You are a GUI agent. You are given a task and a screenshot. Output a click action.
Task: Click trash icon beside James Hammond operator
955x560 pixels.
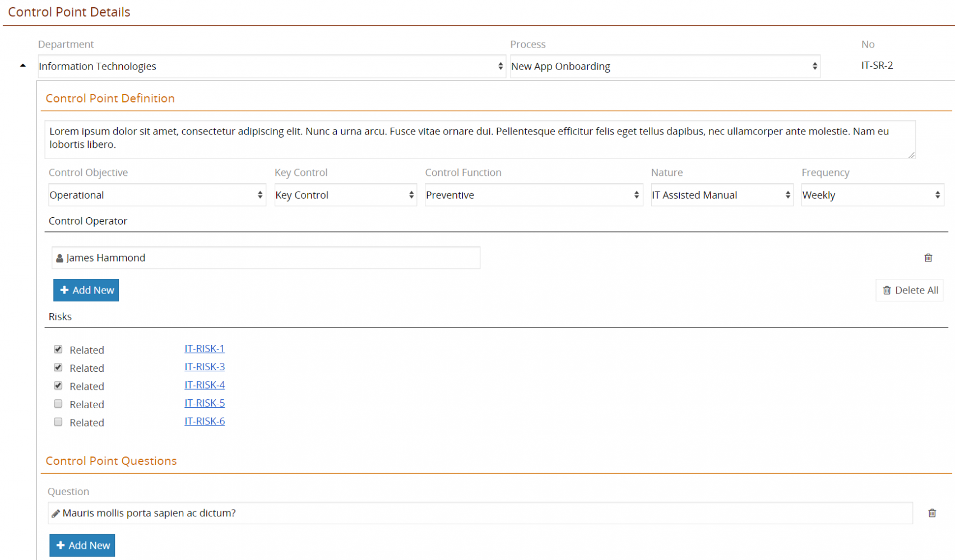point(928,258)
